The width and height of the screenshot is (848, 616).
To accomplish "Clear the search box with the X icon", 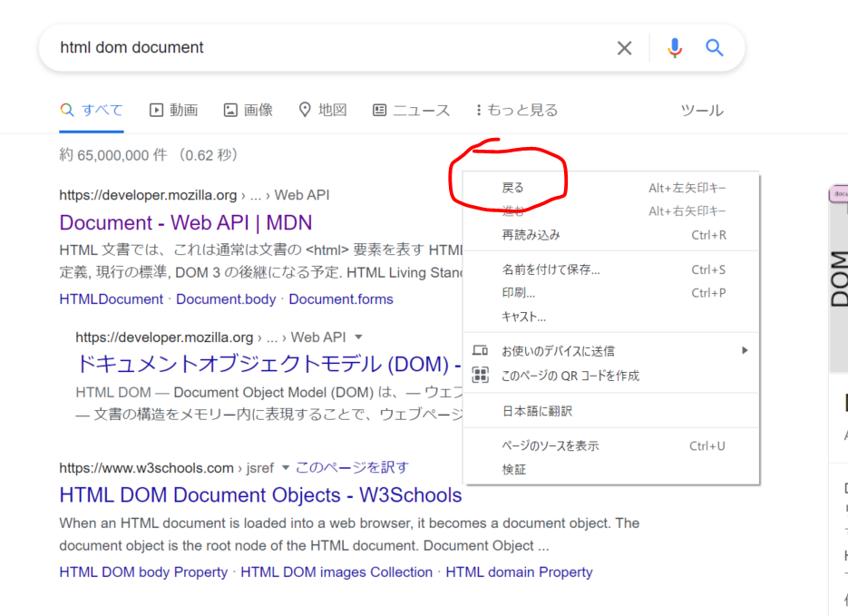I will pyautogui.click(x=624, y=48).
